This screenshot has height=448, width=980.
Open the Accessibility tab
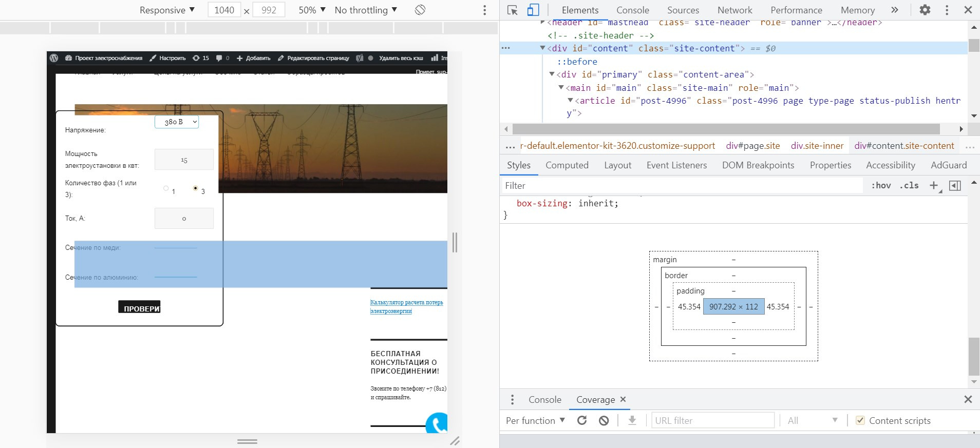click(x=891, y=165)
